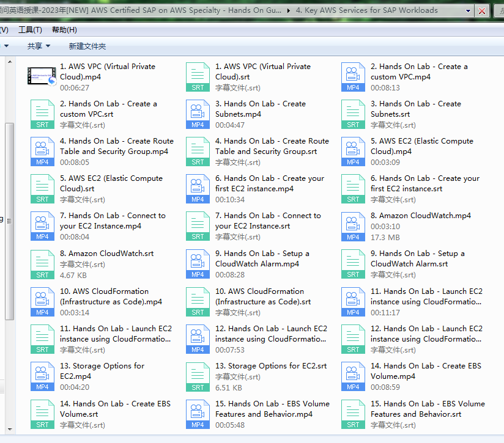Screen dimensions: 504x443
Task: Open the 工具(T) menu
Action: [30, 30]
